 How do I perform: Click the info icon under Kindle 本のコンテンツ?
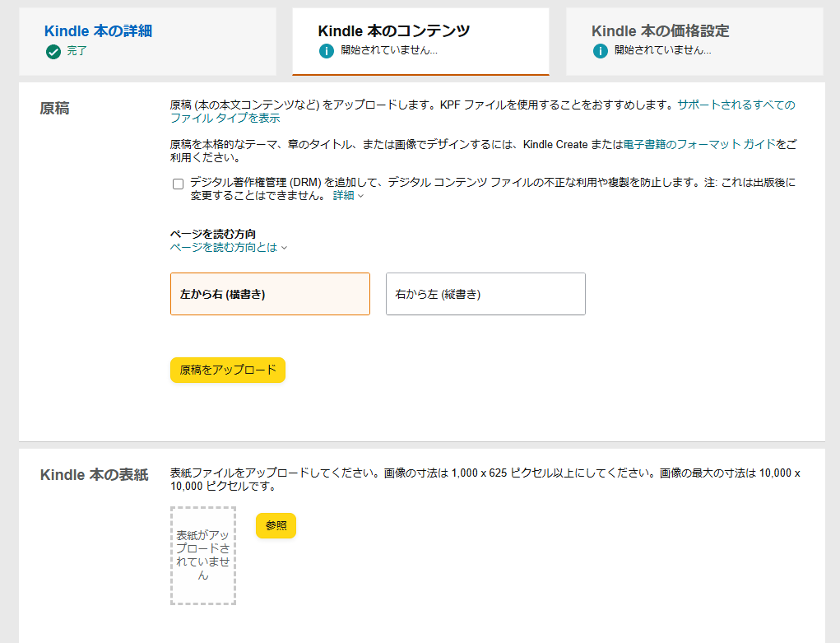click(x=327, y=51)
